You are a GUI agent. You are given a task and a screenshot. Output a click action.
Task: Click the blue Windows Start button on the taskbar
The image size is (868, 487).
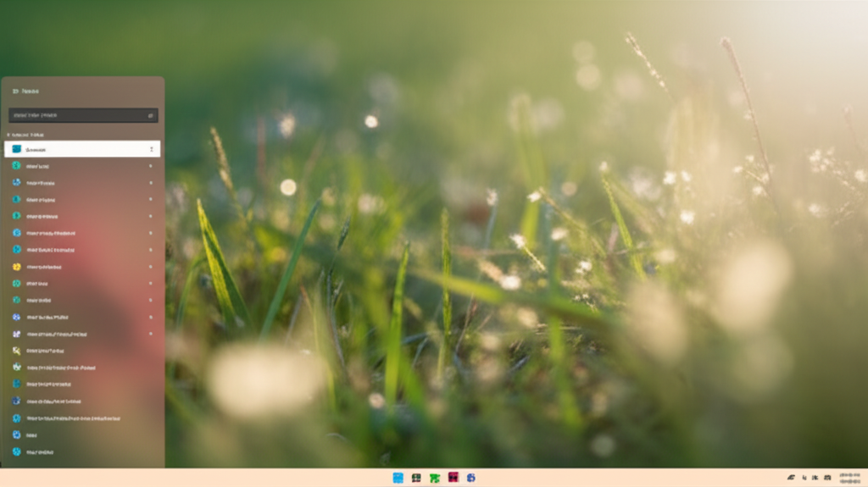[x=398, y=478]
